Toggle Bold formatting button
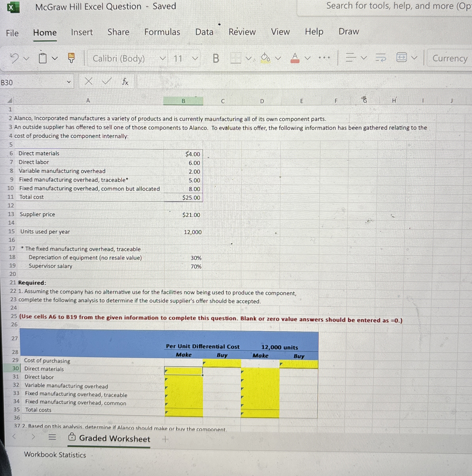The width and height of the screenshot is (472, 476). point(216,58)
